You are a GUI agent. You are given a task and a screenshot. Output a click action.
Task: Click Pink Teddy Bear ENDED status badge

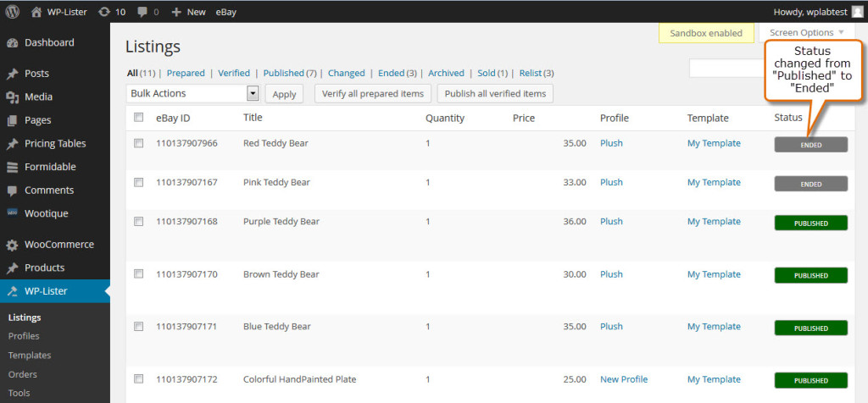tap(811, 184)
